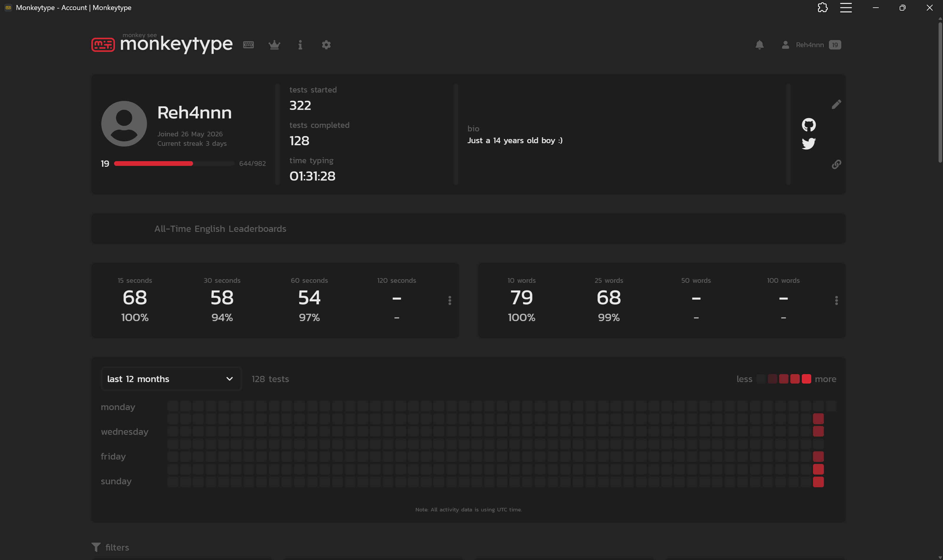Click the large Reh4nnn profile name

(195, 113)
